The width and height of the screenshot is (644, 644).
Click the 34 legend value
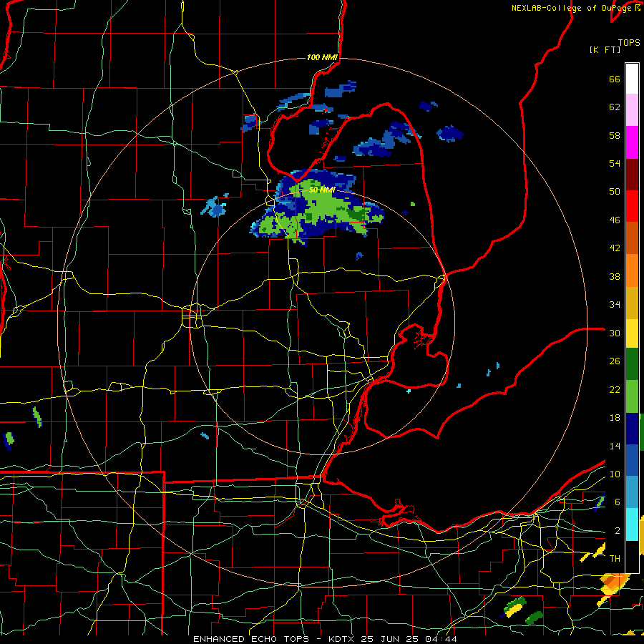[x=615, y=305]
